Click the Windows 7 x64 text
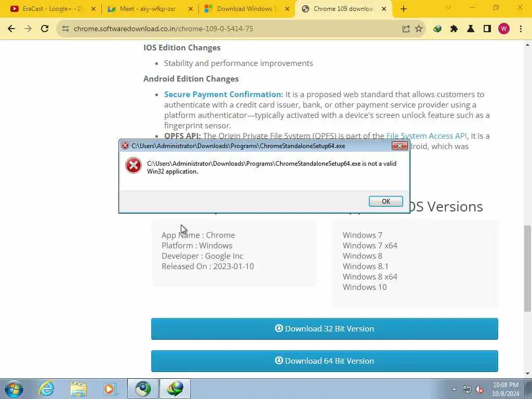Screen dimensions: 532x399 tap(370, 245)
